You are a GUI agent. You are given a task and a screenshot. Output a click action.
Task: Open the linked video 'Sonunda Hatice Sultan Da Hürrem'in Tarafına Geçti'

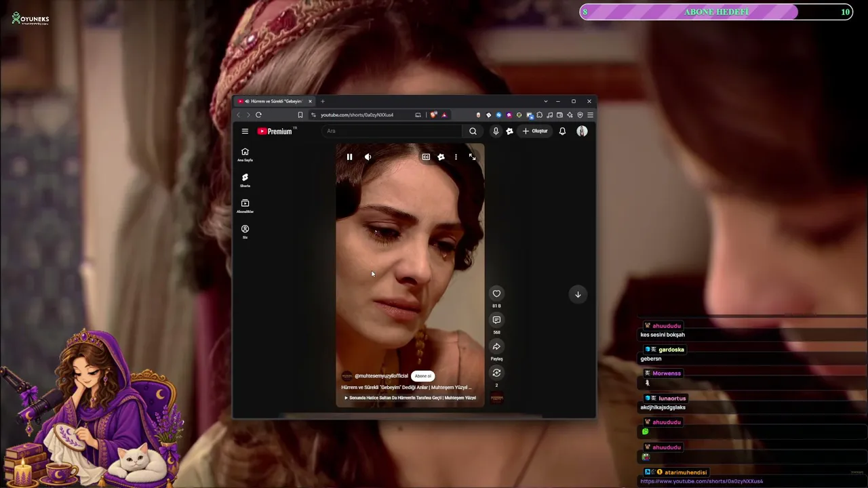(x=410, y=398)
